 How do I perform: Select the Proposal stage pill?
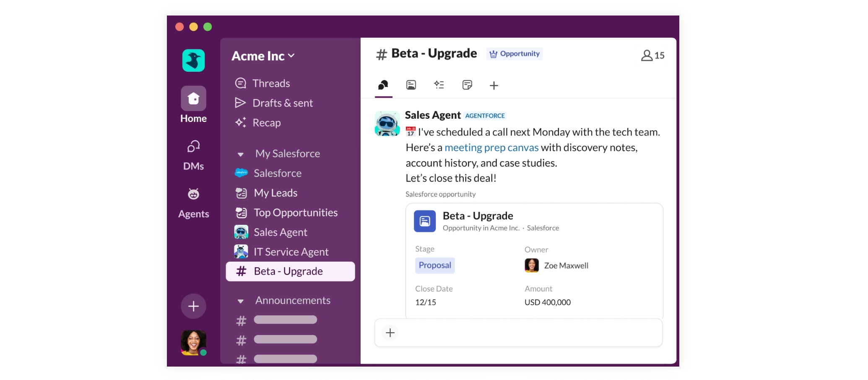(x=434, y=265)
